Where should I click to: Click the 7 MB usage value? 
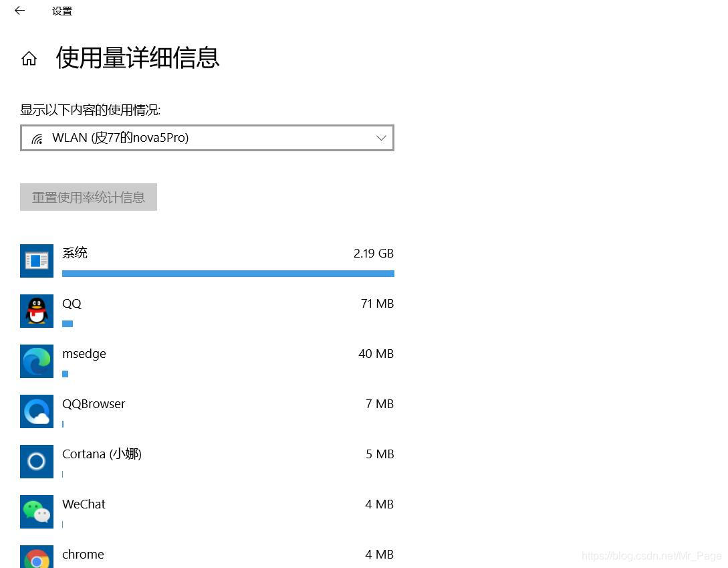(x=380, y=404)
